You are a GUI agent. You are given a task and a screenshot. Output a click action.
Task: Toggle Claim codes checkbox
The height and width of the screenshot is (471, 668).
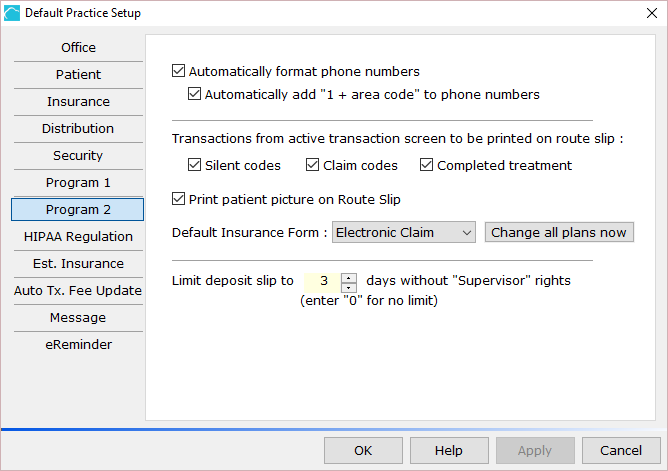[x=312, y=165]
